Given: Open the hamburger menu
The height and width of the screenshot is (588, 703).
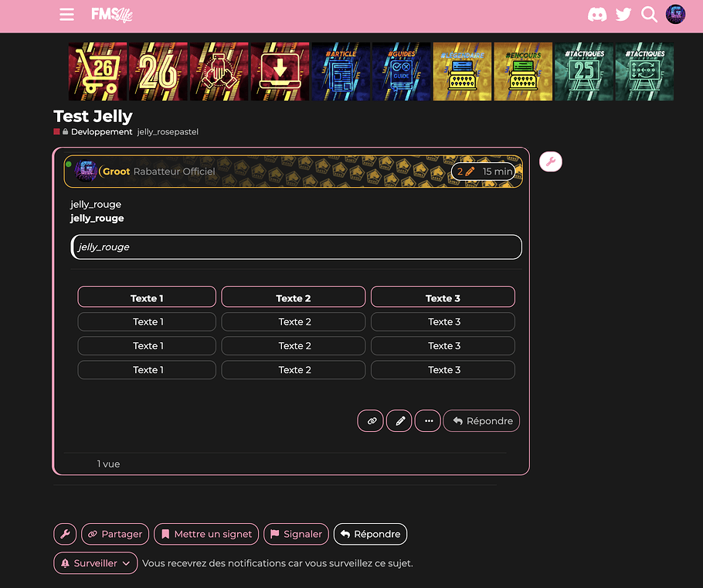Looking at the screenshot, I should 67,15.
